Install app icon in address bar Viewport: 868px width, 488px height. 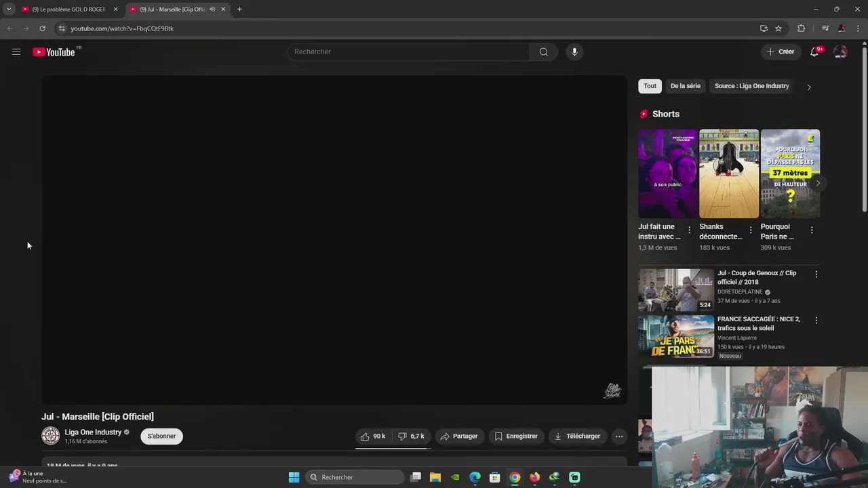[x=764, y=28]
